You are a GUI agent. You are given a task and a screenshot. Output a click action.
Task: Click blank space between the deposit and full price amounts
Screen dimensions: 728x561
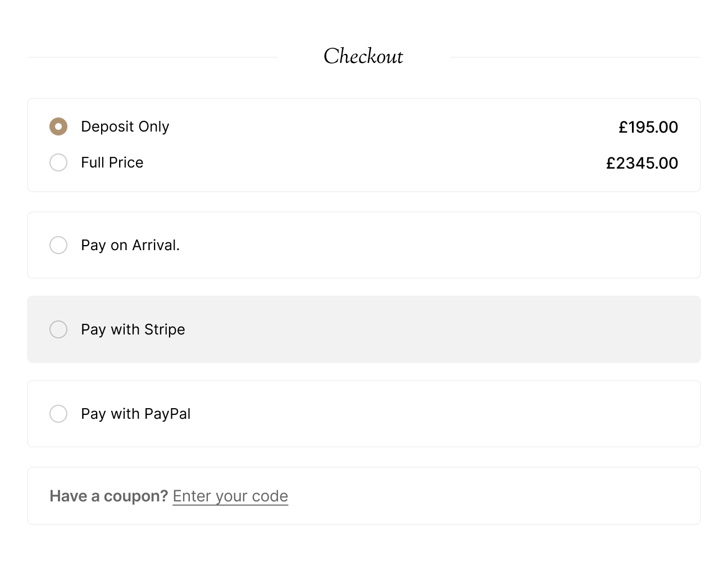click(x=646, y=145)
